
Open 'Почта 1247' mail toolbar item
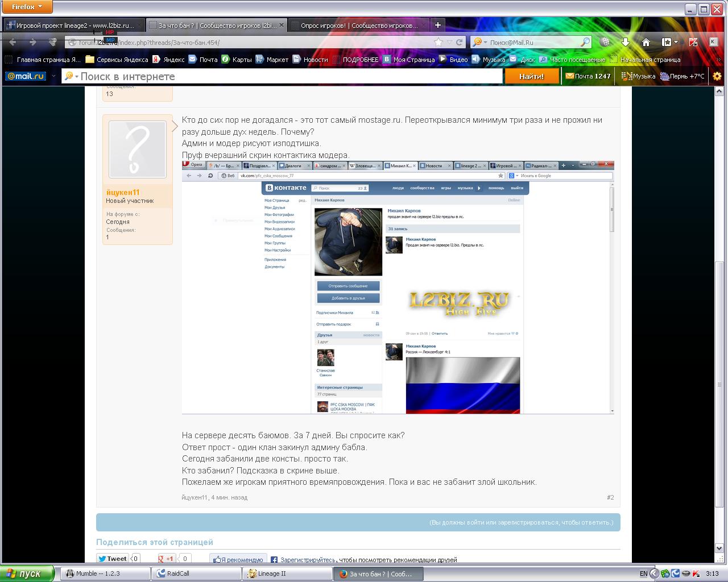(588, 76)
